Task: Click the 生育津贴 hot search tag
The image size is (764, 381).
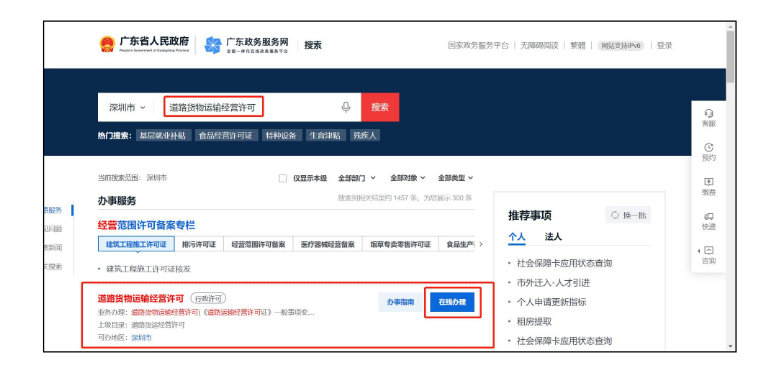Action: pos(326,135)
